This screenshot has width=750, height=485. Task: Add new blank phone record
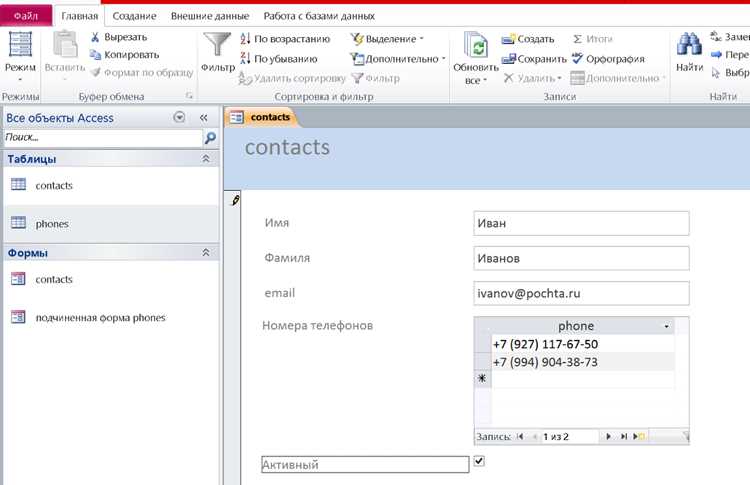pos(639,436)
